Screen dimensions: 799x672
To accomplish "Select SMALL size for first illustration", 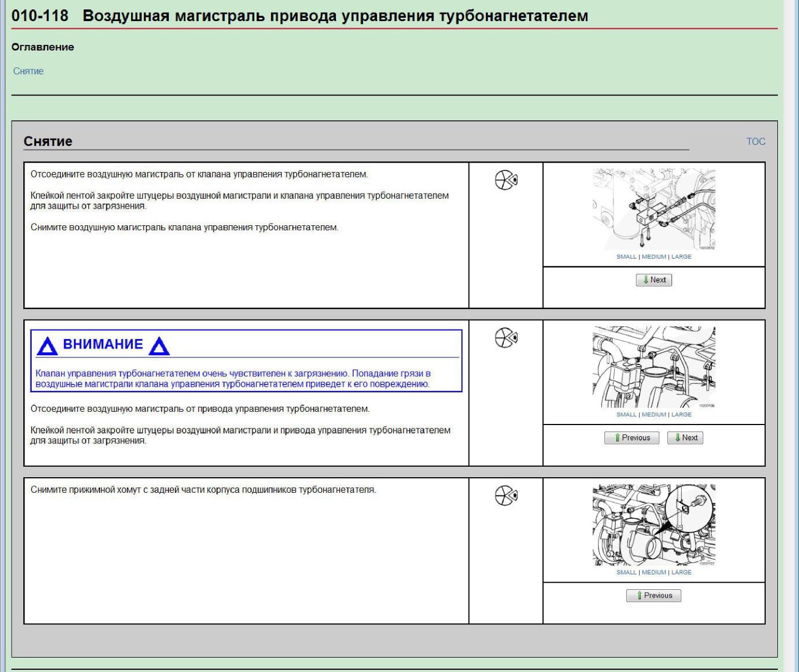I will 626,257.
